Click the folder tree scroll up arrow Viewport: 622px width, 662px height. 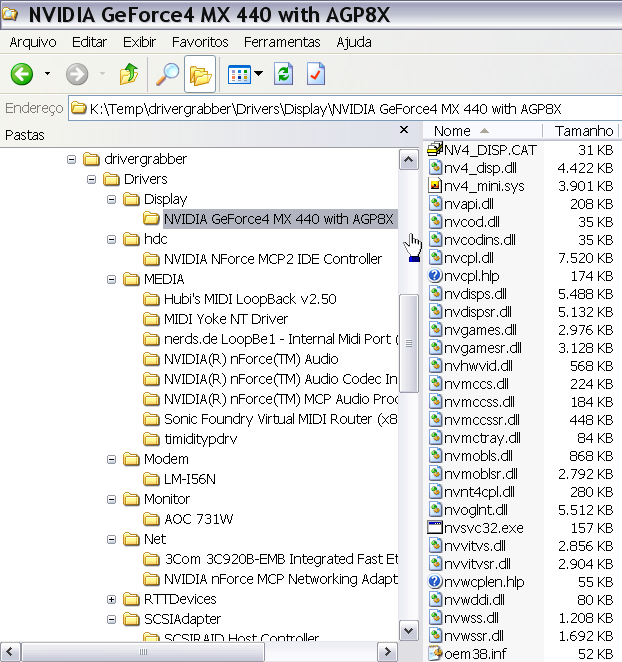pyautogui.click(x=408, y=160)
